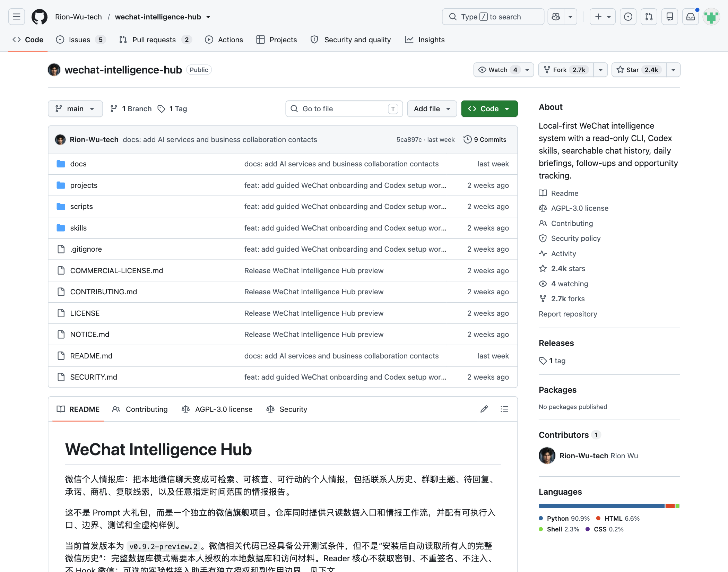The width and height of the screenshot is (728, 572).
Task: Open the main branch selector
Action: pyautogui.click(x=75, y=109)
